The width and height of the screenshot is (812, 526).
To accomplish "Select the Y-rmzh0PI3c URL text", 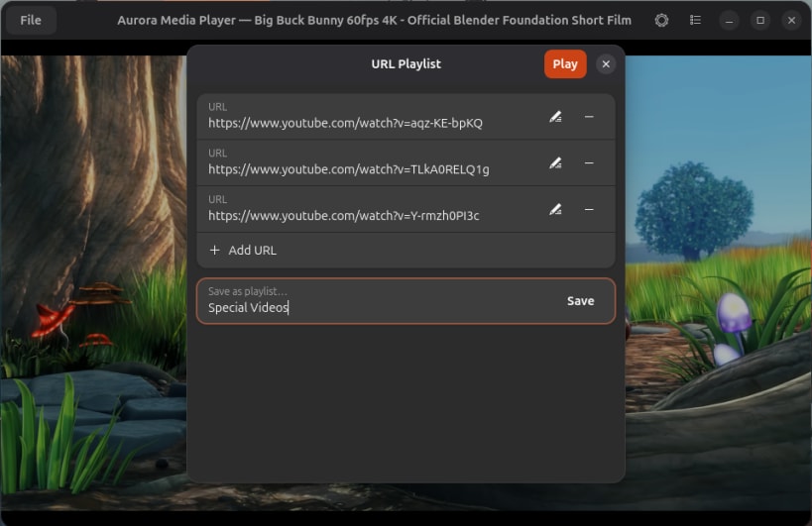I will (344, 215).
